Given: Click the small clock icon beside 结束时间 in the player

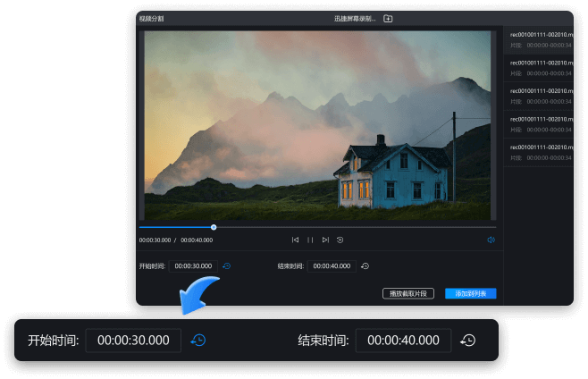Looking at the screenshot, I should [x=365, y=265].
